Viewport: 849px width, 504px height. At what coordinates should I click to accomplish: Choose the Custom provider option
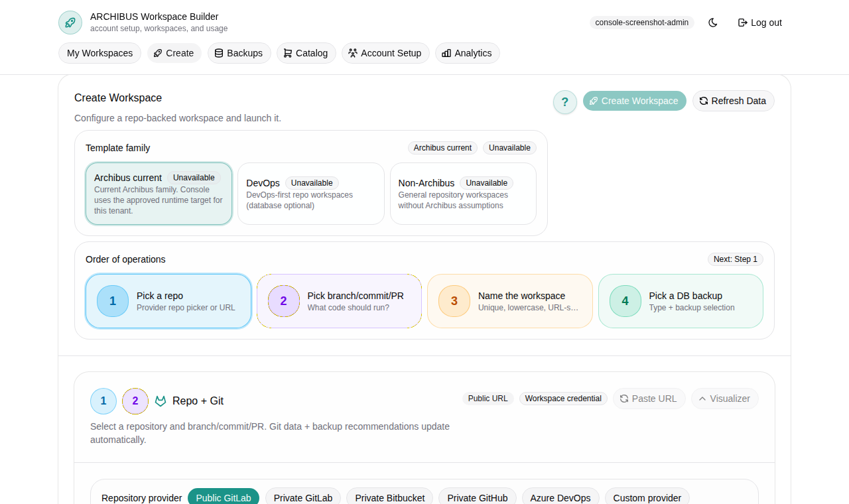(647, 497)
